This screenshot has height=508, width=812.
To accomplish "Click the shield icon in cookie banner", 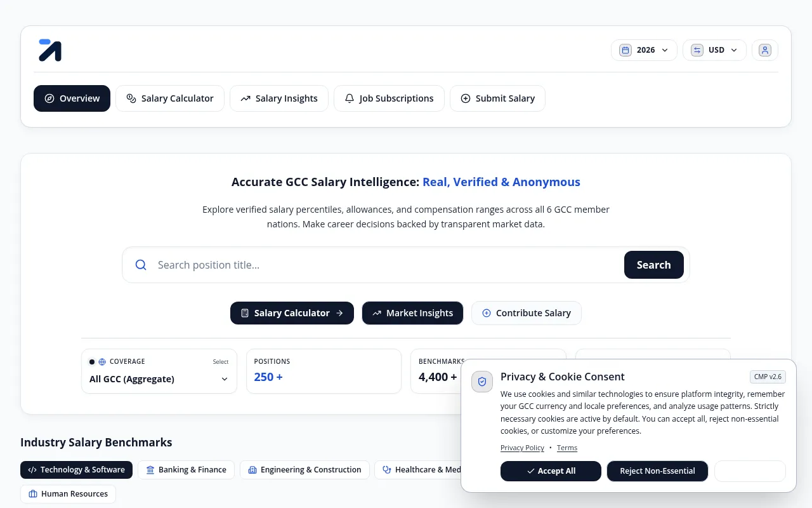I will [482, 382].
